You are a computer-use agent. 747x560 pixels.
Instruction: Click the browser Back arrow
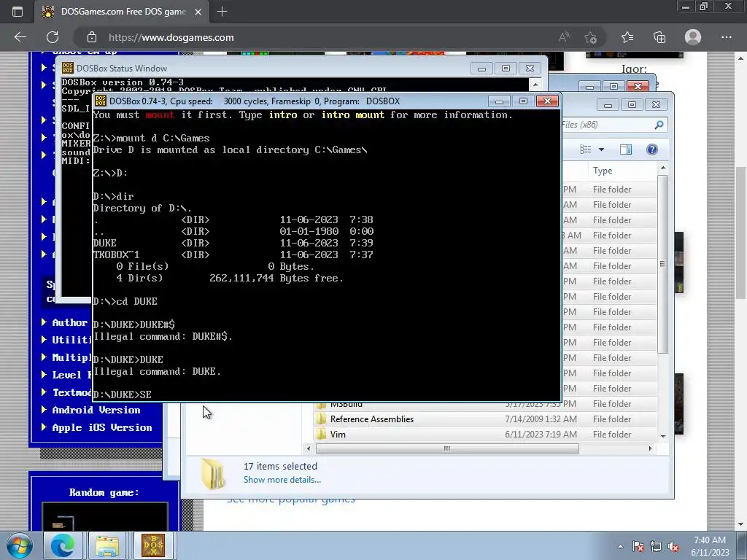20,37
